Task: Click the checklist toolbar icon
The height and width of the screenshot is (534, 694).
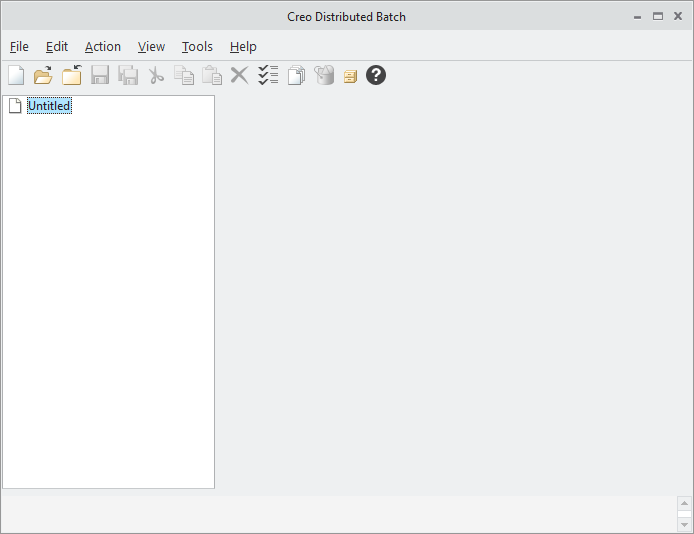Action: coord(268,75)
